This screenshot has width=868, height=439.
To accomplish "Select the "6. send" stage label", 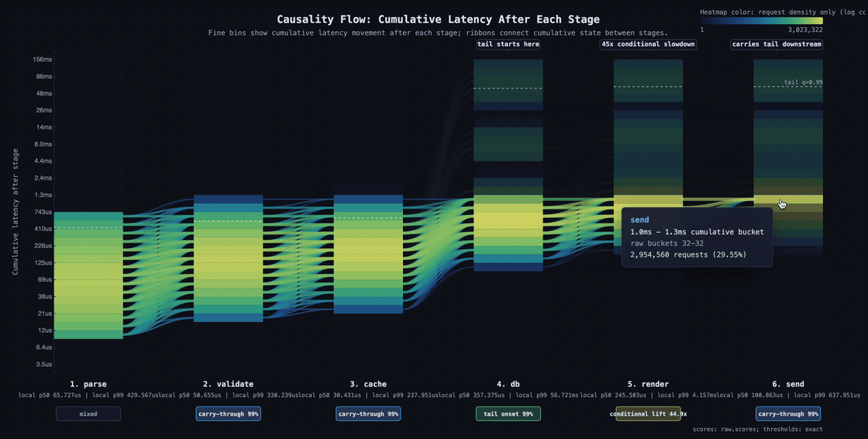I will tap(788, 384).
